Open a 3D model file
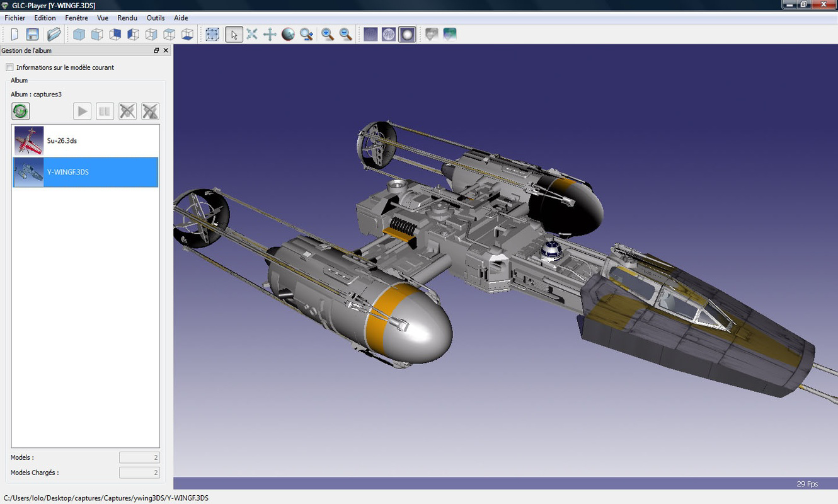 point(54,34)
